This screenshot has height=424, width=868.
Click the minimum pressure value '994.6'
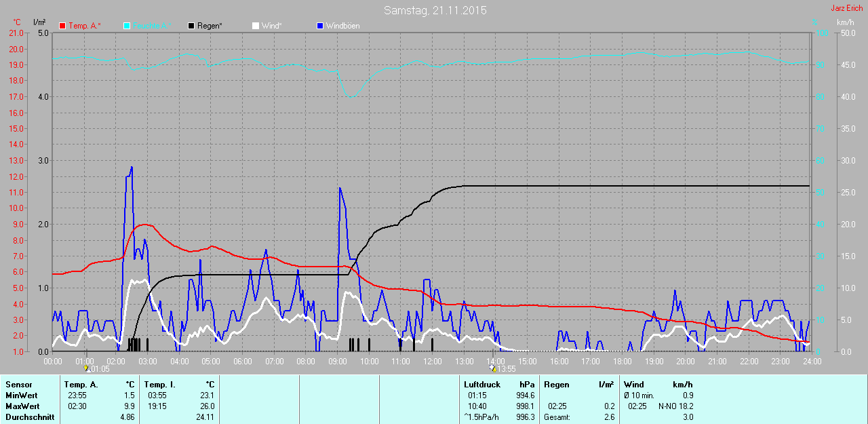point(525,396)
